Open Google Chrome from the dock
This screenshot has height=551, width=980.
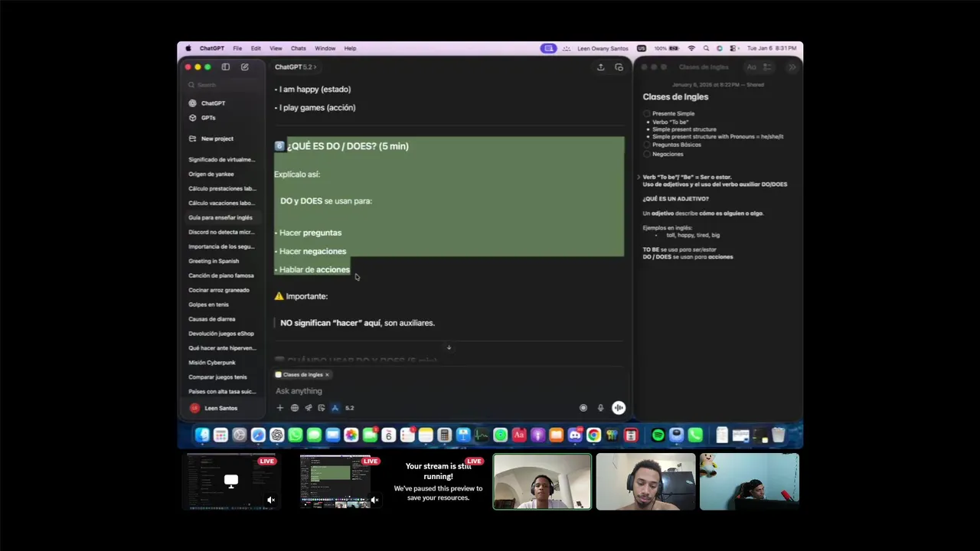tap(593, 435)
